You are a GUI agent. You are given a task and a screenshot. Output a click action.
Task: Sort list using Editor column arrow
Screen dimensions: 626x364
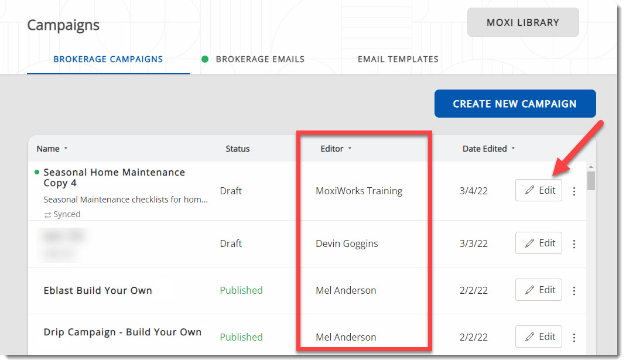(350, 149)
